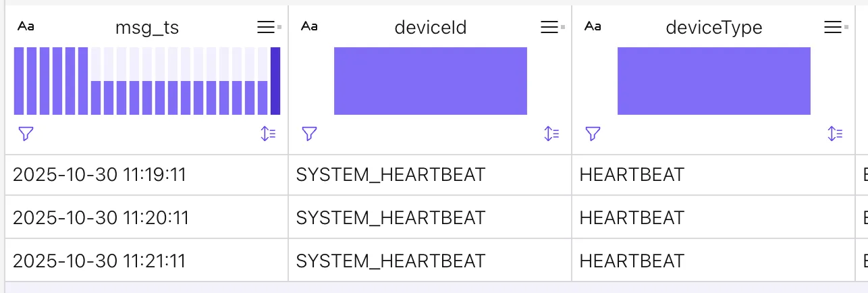The height and width of the screenshot is (293, 868).
Task: Click the deviceType column header name
Action: [x=714, y=27]
